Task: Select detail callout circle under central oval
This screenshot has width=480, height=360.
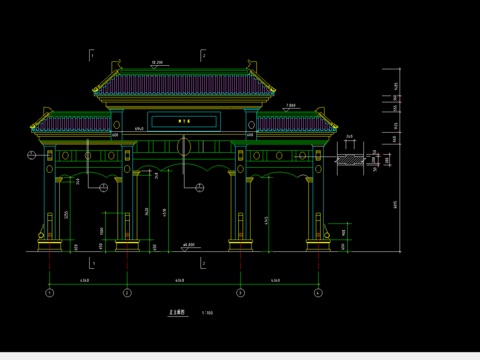Action: coord(199,188)
